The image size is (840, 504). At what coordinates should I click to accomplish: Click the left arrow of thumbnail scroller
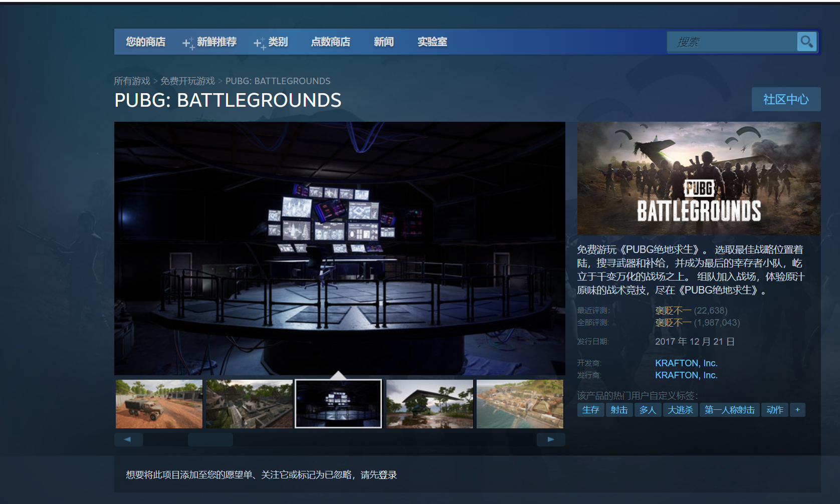click(128, 439)
